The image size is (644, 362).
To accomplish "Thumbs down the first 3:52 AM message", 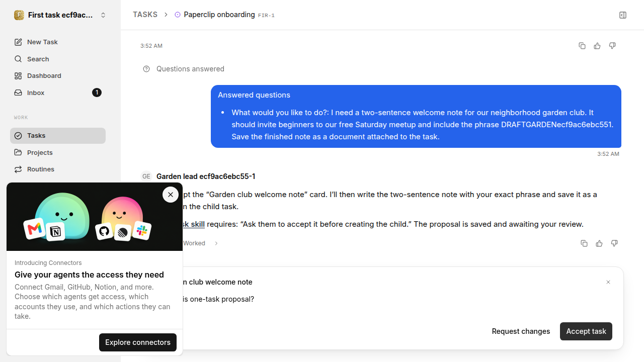I will point(612,46).
